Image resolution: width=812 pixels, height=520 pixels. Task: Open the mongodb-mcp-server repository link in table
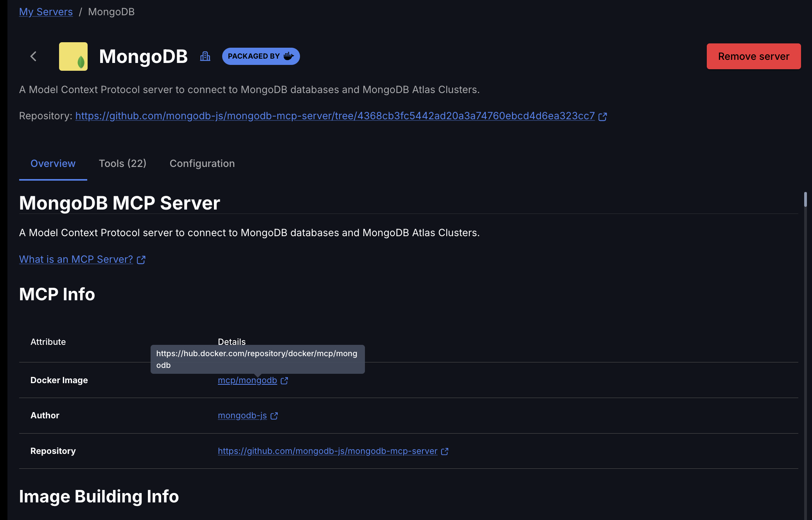click(x=327, y=451)
